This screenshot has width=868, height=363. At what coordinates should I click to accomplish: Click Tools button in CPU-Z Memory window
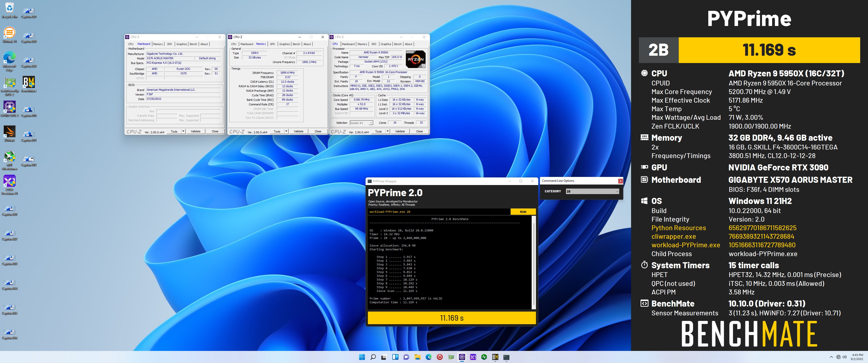pyautogui.click(x=277, y=131)
